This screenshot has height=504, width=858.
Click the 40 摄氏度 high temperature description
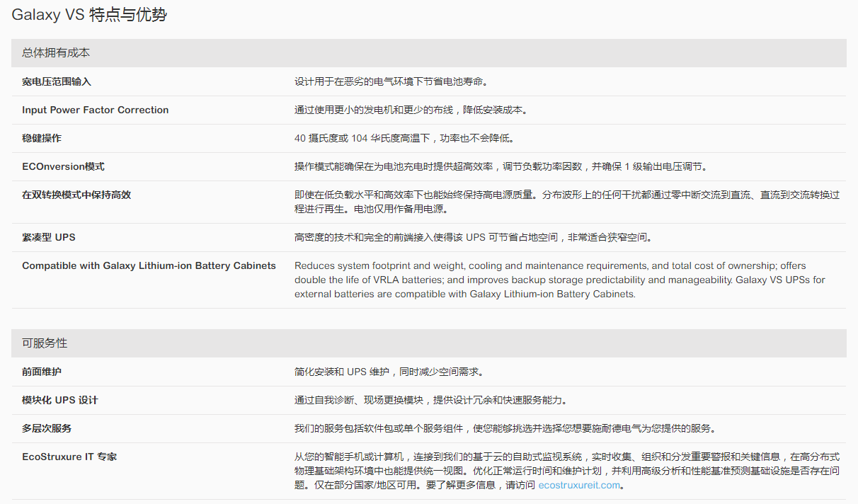tap(404, 139)
